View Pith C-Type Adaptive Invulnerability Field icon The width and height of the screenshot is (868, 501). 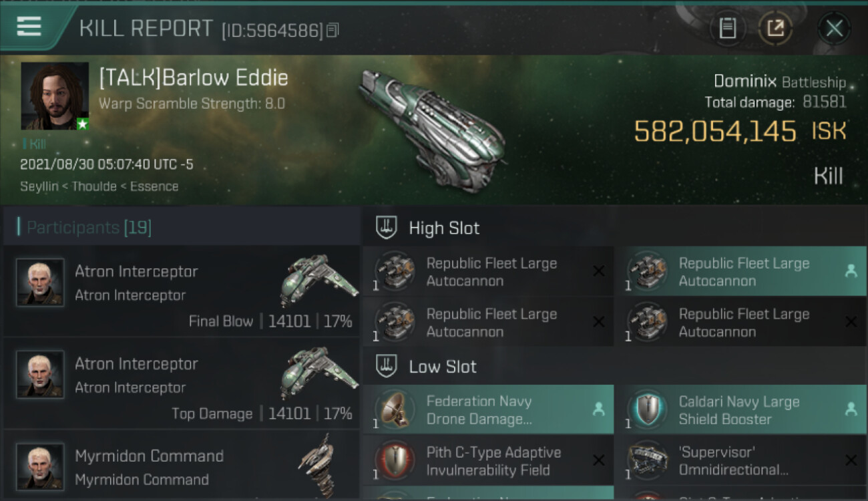click(x=395, y=460)
